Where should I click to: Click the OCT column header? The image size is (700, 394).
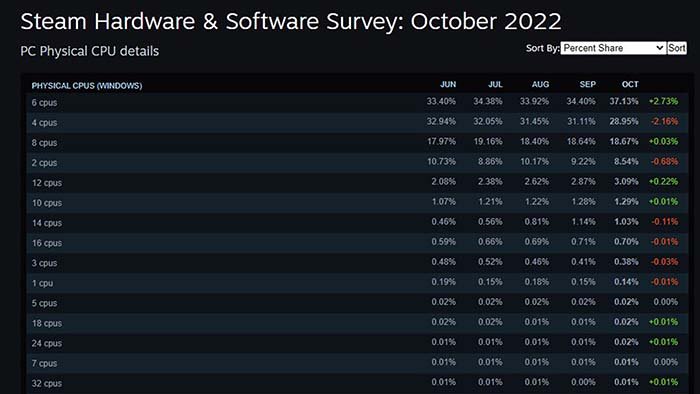pos(630,84)
